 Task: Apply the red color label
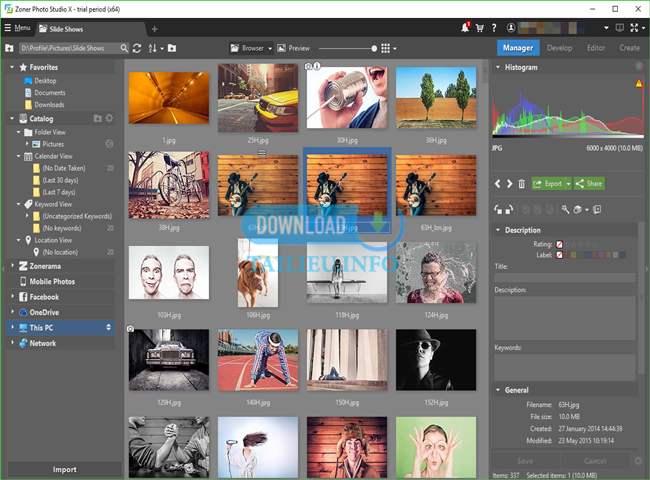(x=567, y=255)
